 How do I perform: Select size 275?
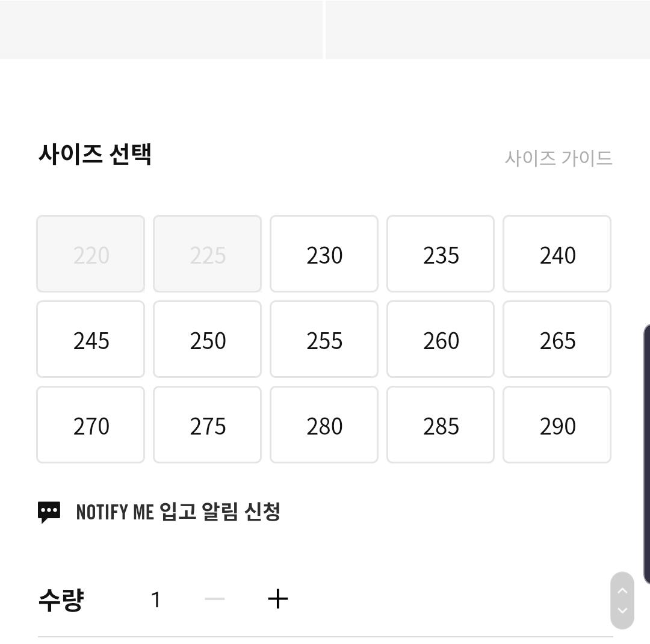[208, 425]
